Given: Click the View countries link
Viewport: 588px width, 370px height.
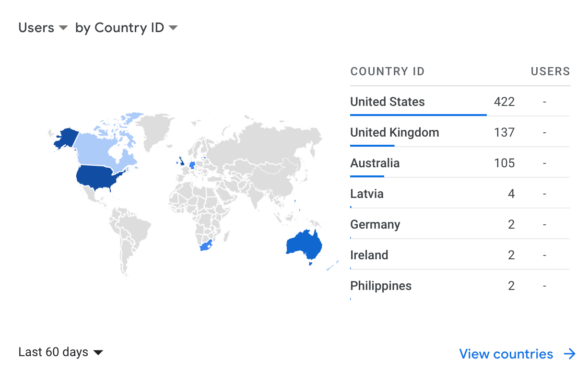Looking at the screenshot, I should point(506,354).
